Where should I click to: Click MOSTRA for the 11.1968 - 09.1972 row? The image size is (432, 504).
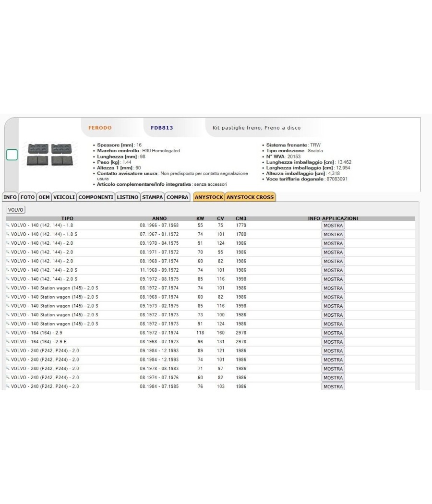click(333, 270)
